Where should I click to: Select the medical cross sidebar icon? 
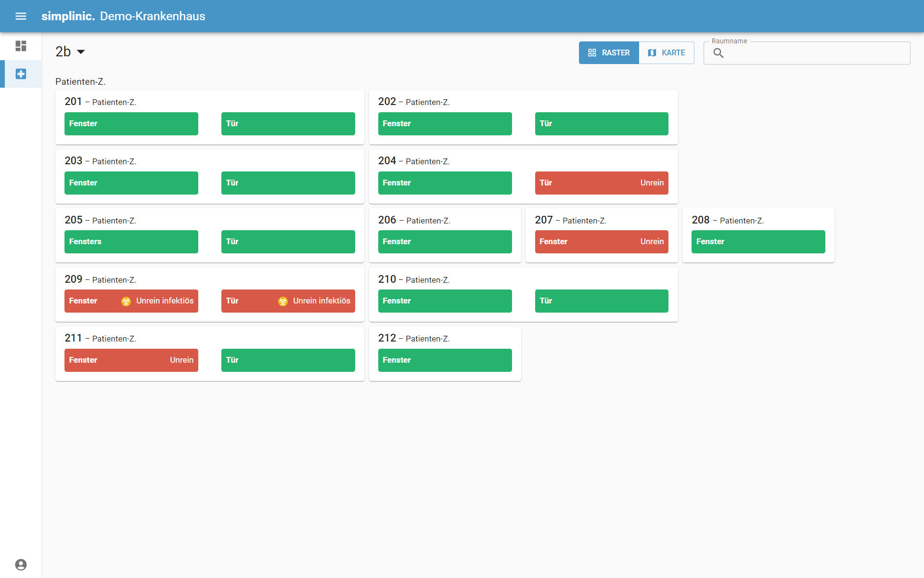21,74
